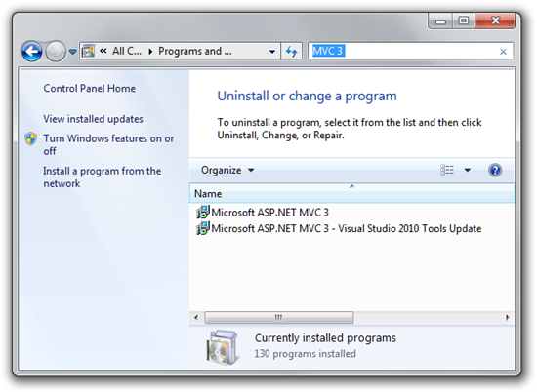Screen dimensions: 537x392
Task: Click the 'Currently installed programs' label
Action: (325, 338)
